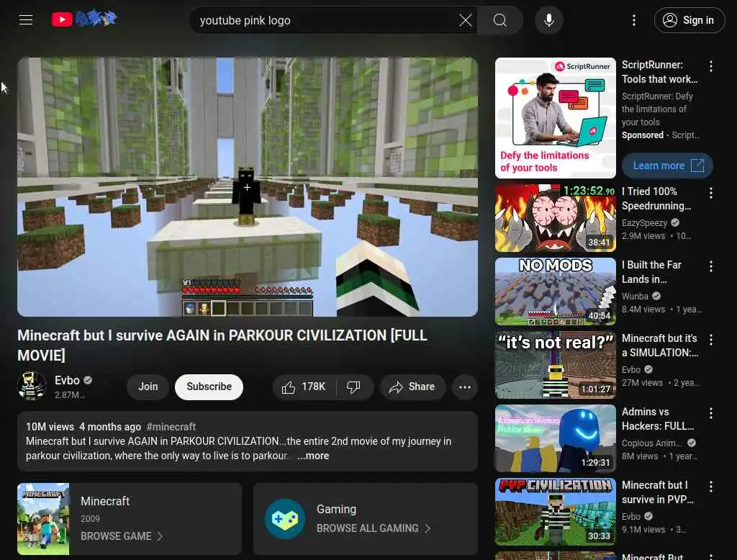Screen dimensions: 737x560
Task: Go to YouTube home via logo
Action: point(84,19)
